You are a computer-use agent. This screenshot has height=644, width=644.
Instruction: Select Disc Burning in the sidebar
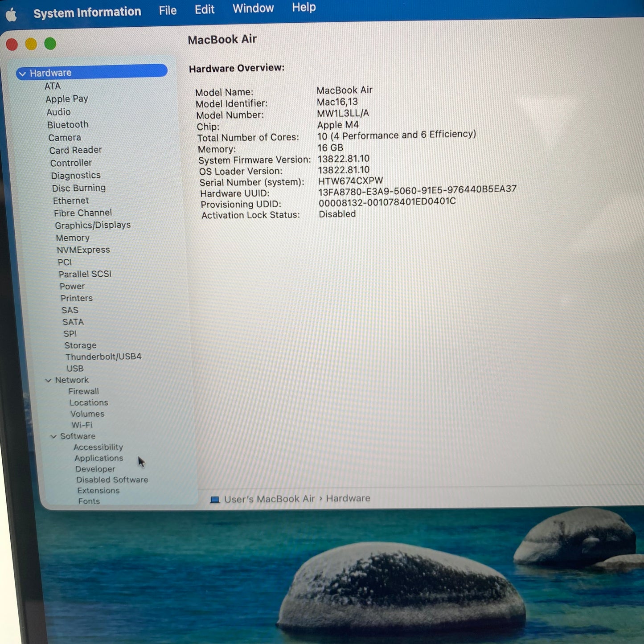pos(79,188)
